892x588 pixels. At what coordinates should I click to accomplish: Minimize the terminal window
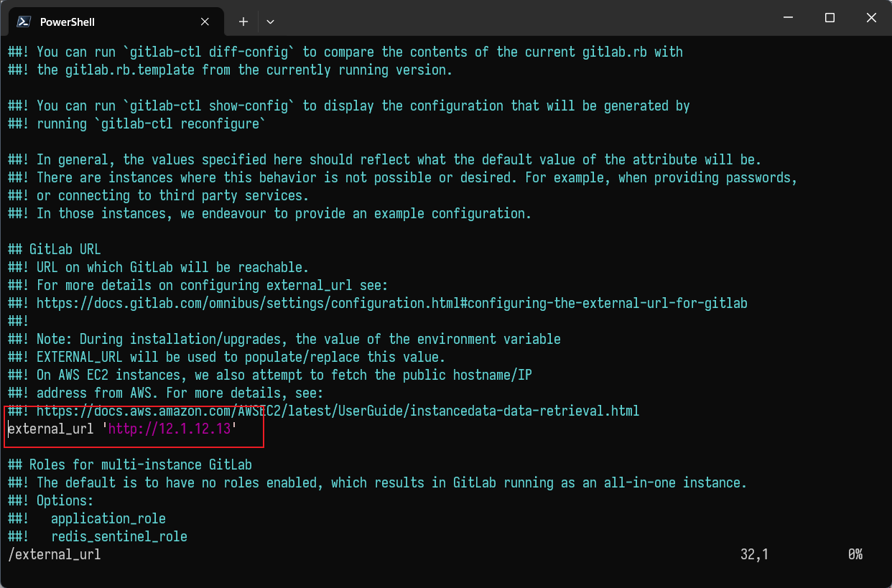(x=788, y=18)
